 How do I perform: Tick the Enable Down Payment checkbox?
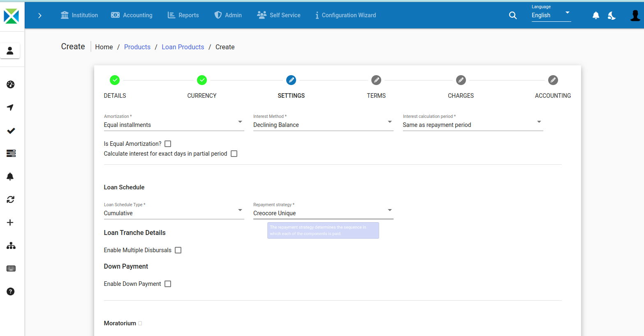168,284
